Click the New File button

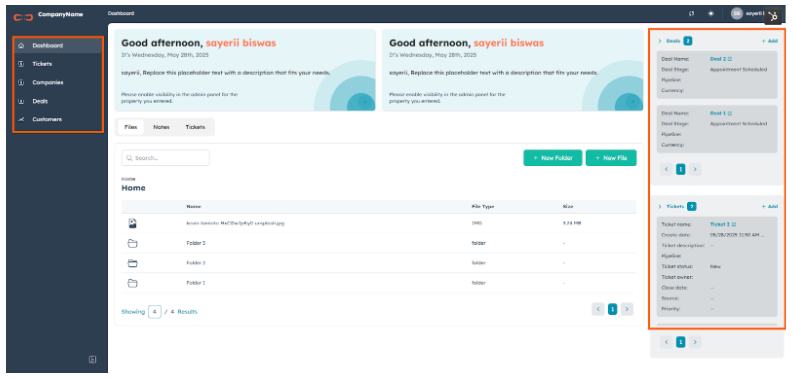[x=611, y=158]
